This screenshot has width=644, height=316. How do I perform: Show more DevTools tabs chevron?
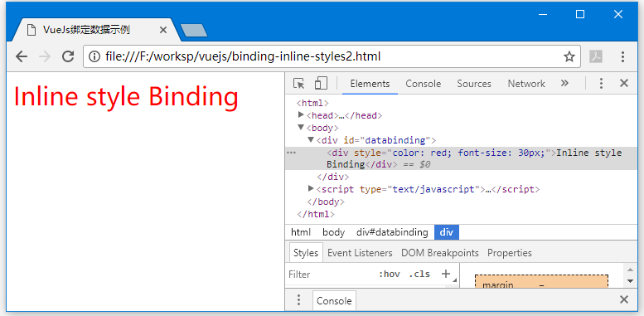(564, 83)
